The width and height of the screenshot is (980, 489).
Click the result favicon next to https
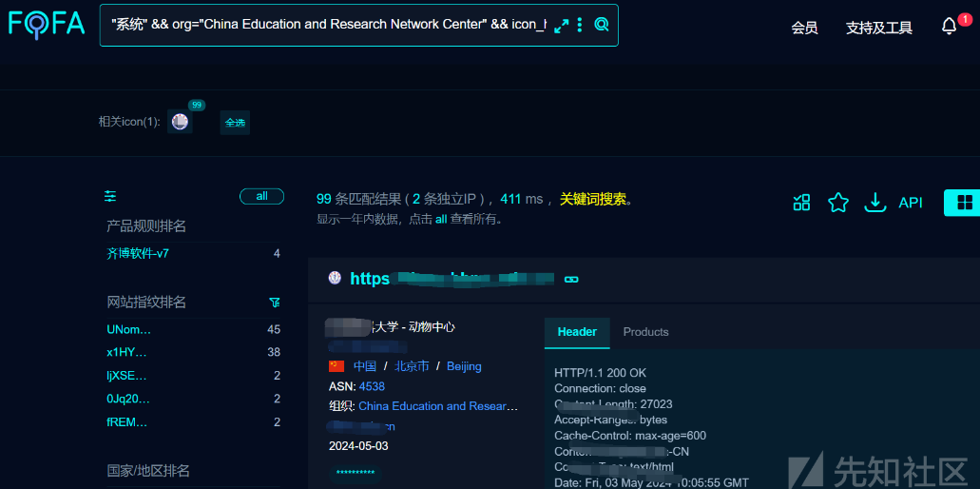coord(335,278)
